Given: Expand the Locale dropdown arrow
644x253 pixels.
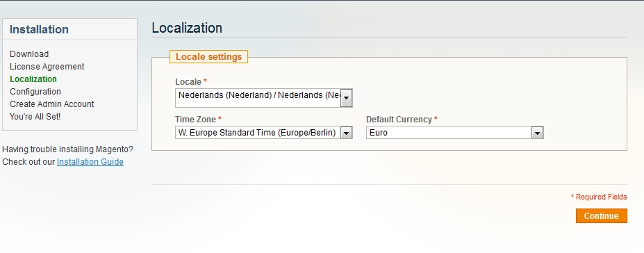Looking at the screenshot, I should coord(346,98).
